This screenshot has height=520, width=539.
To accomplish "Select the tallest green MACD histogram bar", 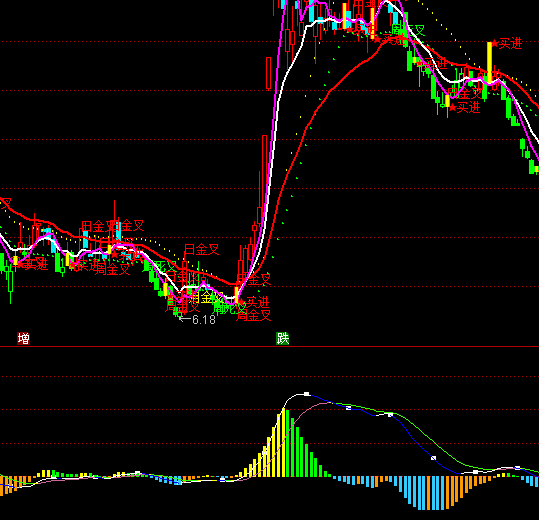I will (288, 443).
